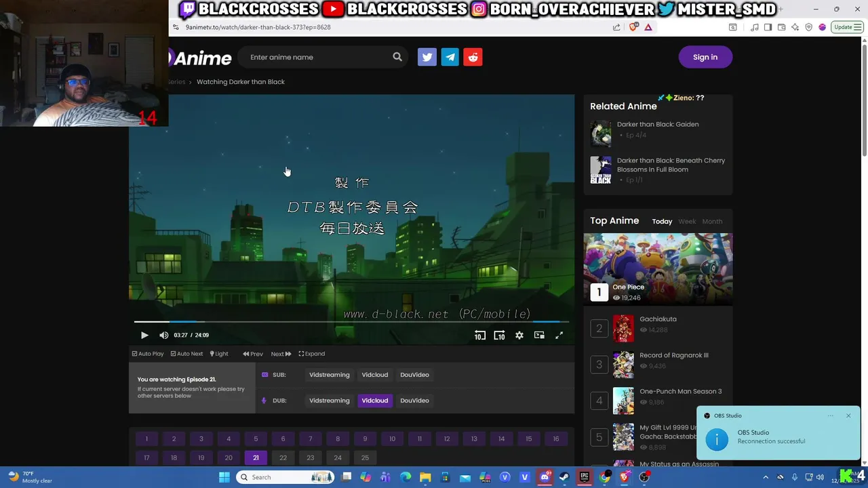The height and width of the screenshot is (488, 868).
Task: Select SUB Vidcloud server
Action: pos(375,375)
